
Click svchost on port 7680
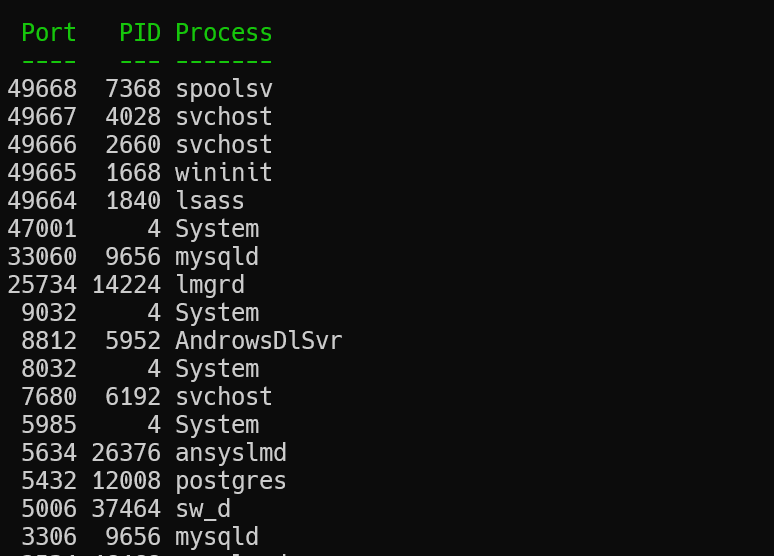click(224, 397)
